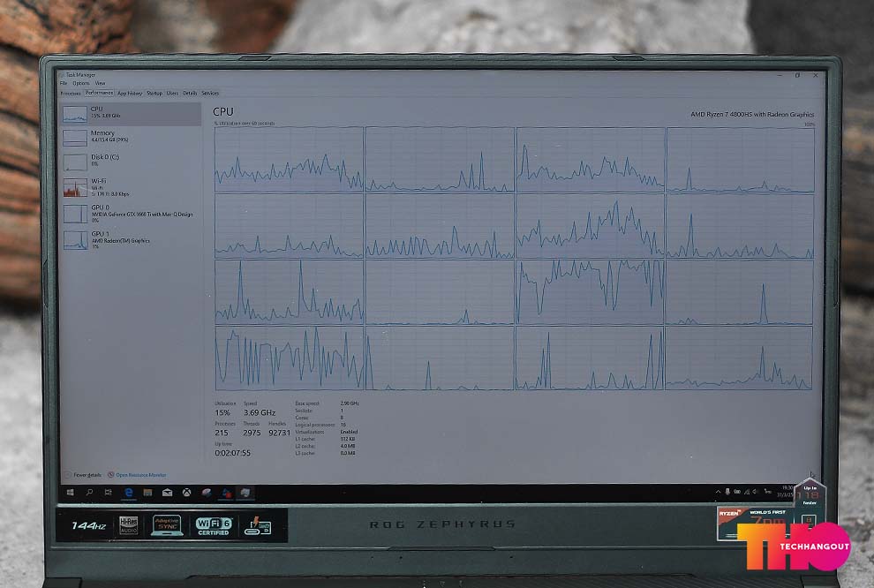This screenshot has height=588, width=874.
Task: Click the utilization value "15%"
Action: click(222, 413)
